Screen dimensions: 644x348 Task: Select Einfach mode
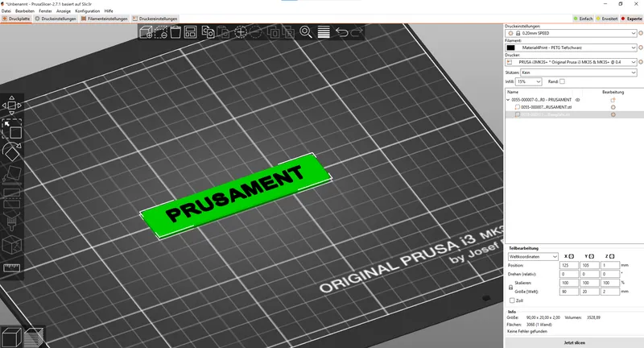pyautogui.click(x=583, y=19)
